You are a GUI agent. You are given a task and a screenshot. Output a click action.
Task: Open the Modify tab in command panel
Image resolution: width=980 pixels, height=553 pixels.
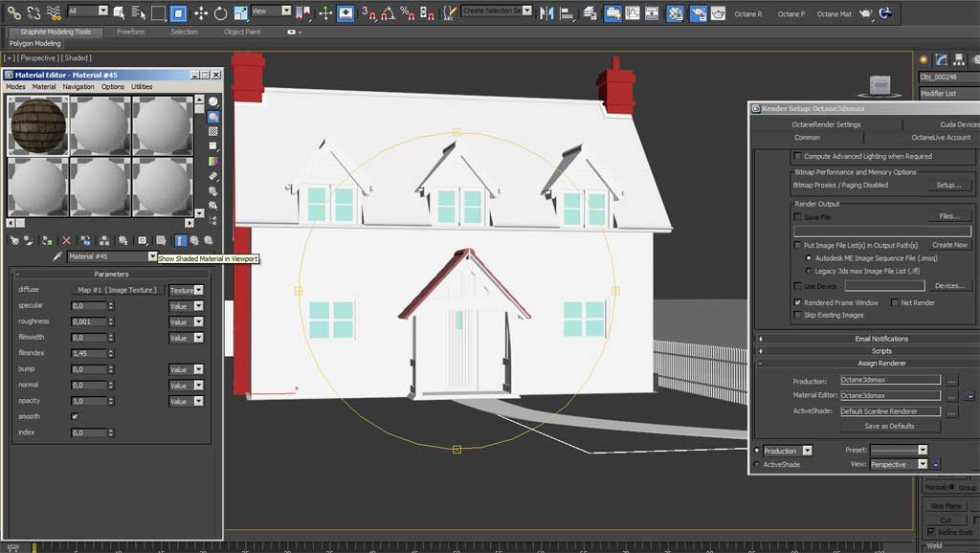[x=942, y=60]
